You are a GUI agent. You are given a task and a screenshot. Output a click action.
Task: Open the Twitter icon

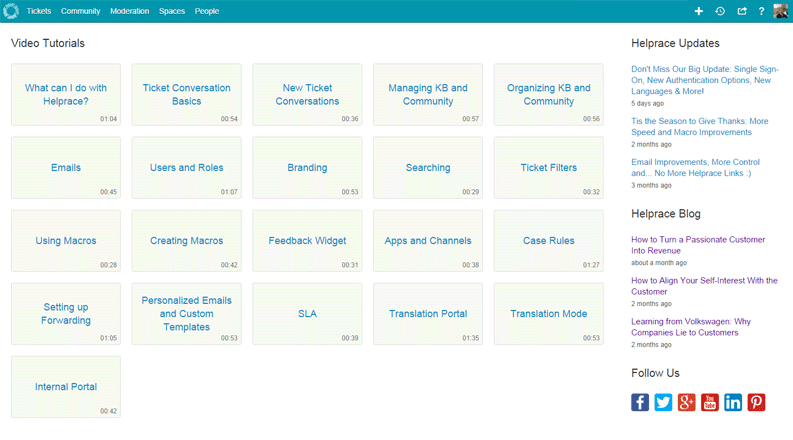(663, 403)
